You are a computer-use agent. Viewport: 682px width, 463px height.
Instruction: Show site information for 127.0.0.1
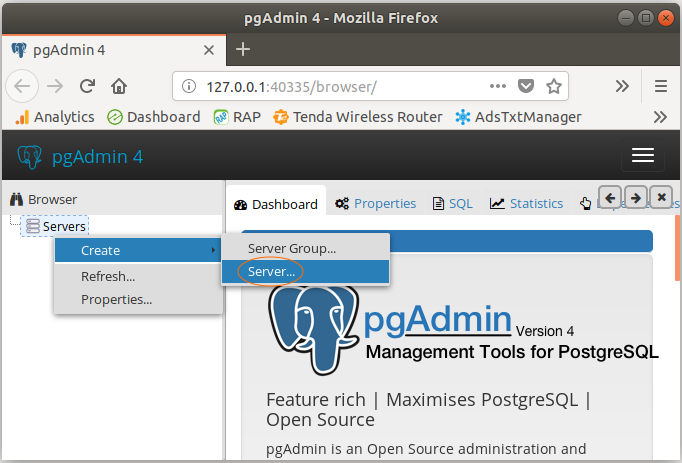pyautogui.click(x=189, y=86)
